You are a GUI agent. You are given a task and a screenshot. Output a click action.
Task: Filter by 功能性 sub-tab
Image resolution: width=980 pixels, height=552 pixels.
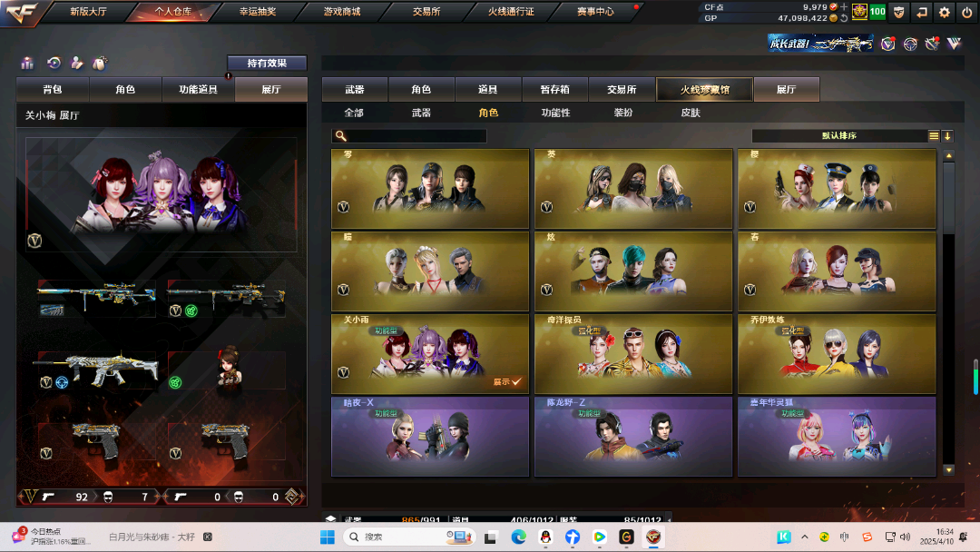point(555,113)
